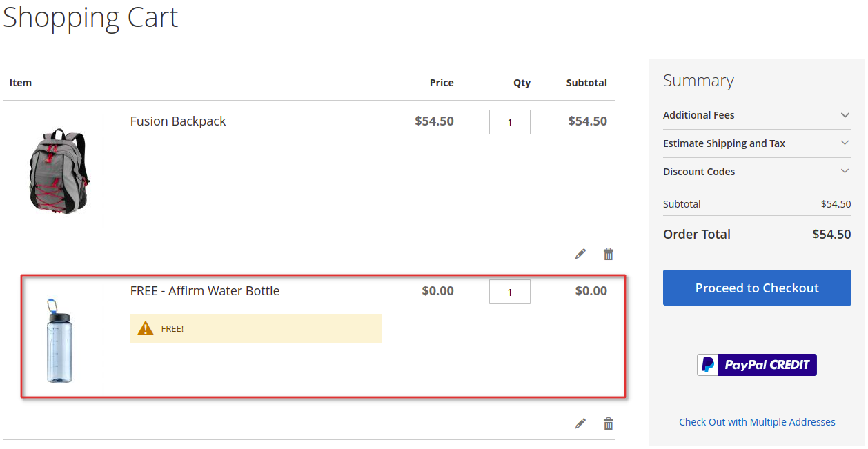Expand the Discount Codes section
The height and width of the screenshot is (449, 868).
point(757,172)
